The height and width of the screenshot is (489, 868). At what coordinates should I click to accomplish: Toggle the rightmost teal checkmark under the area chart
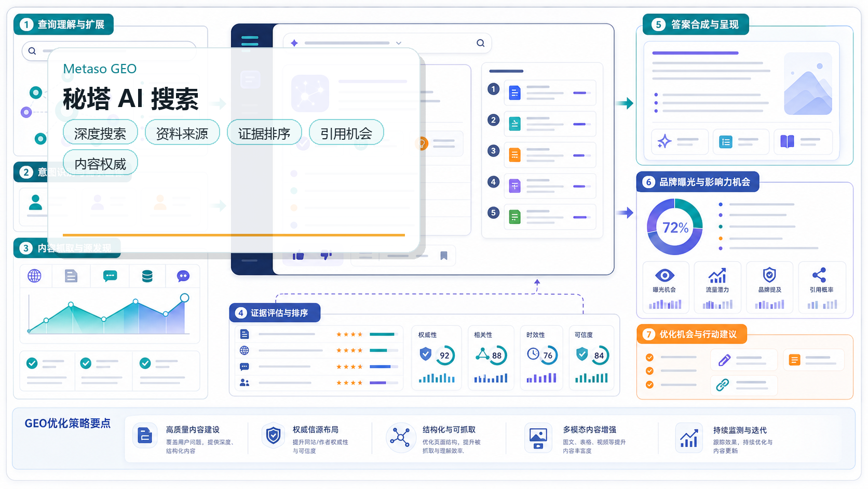pos(145,363)
